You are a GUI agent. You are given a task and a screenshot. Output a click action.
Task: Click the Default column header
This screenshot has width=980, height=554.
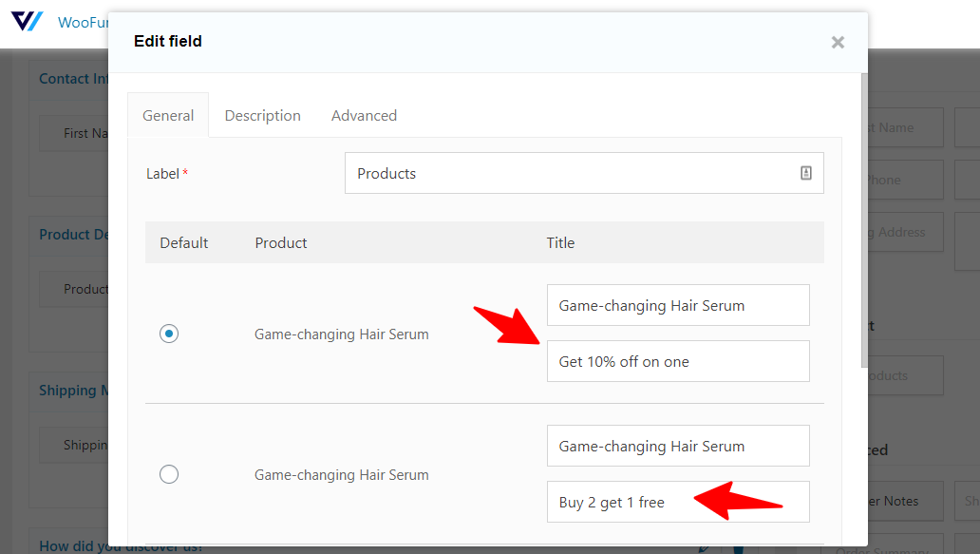[x=184, y=242]
